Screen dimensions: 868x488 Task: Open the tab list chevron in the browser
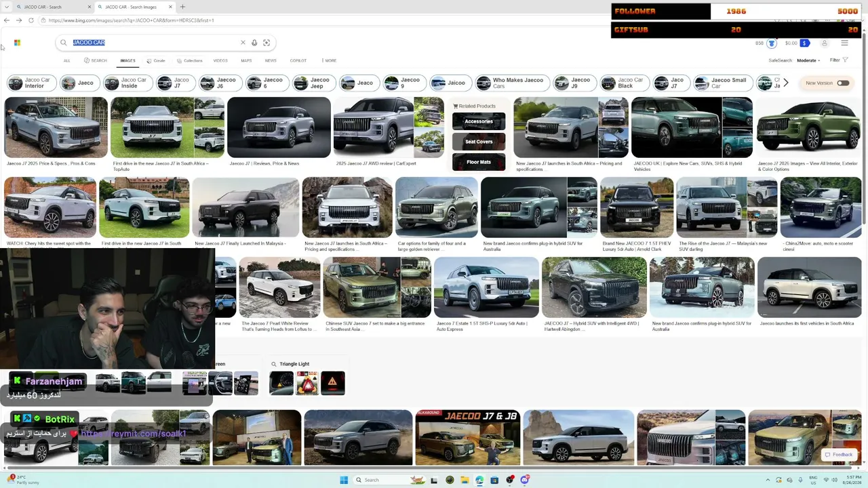pyautogui.click(x=7, y=7)
